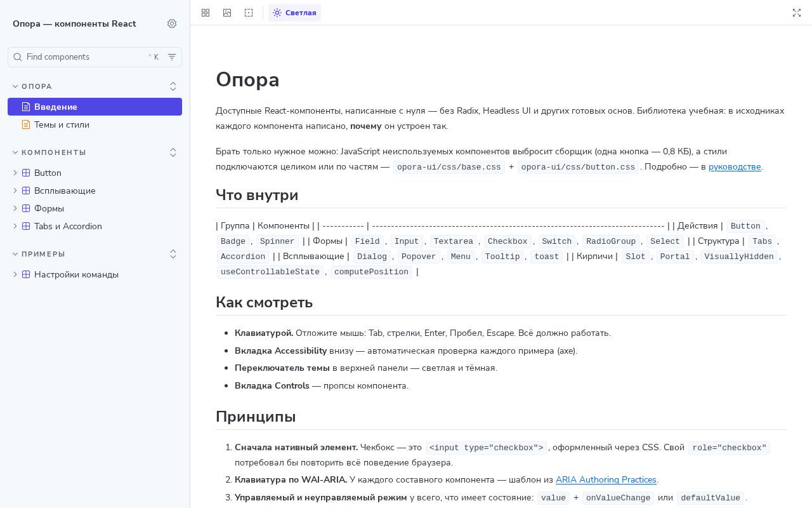812x508 pixels.
Task: Enter full screen via the top-right icon
Action: pos(797,13)
